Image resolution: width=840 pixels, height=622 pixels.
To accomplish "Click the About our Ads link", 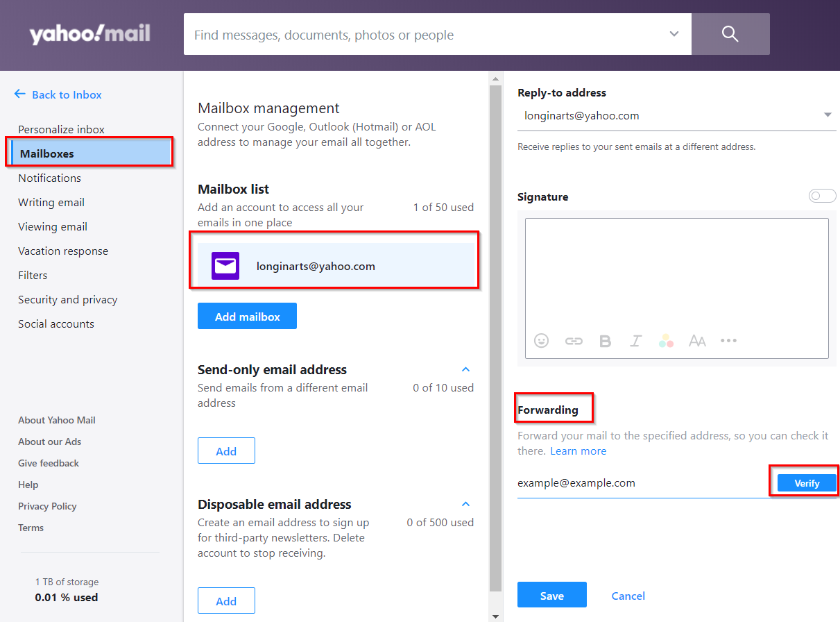I will pyautogui.click(x=49, y=442).
